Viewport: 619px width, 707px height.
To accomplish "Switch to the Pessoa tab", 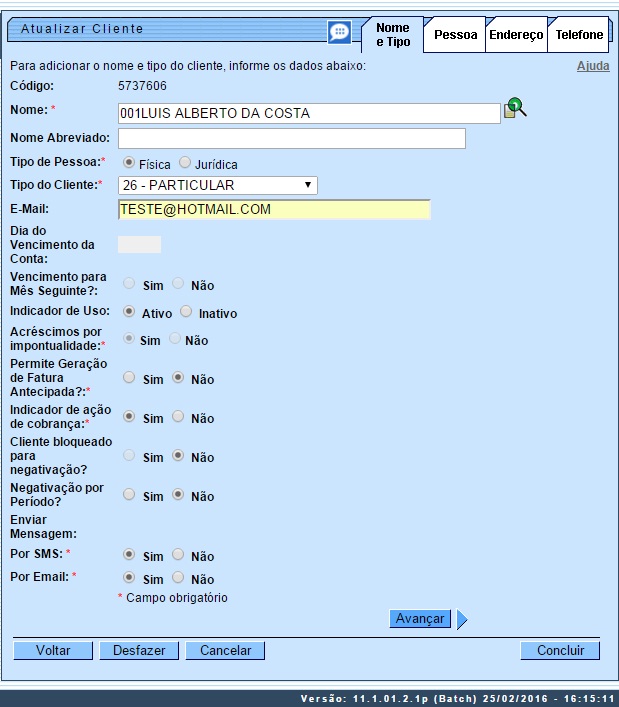I will coord(455,35).
